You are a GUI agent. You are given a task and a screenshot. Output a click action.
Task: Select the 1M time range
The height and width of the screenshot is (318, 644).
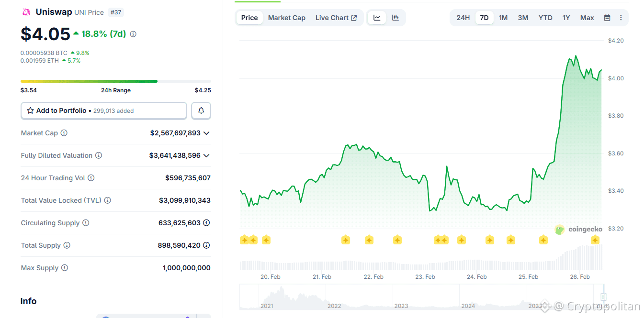click(503, 18)
